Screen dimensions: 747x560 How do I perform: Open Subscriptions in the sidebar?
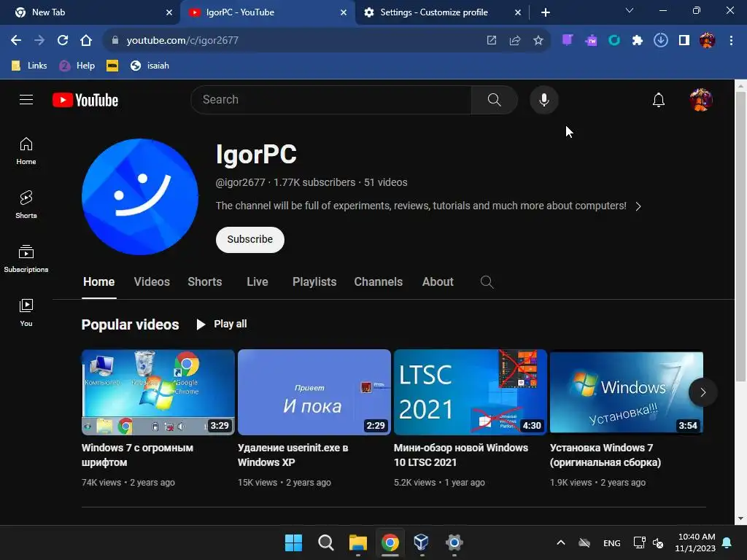click(26, 259)
